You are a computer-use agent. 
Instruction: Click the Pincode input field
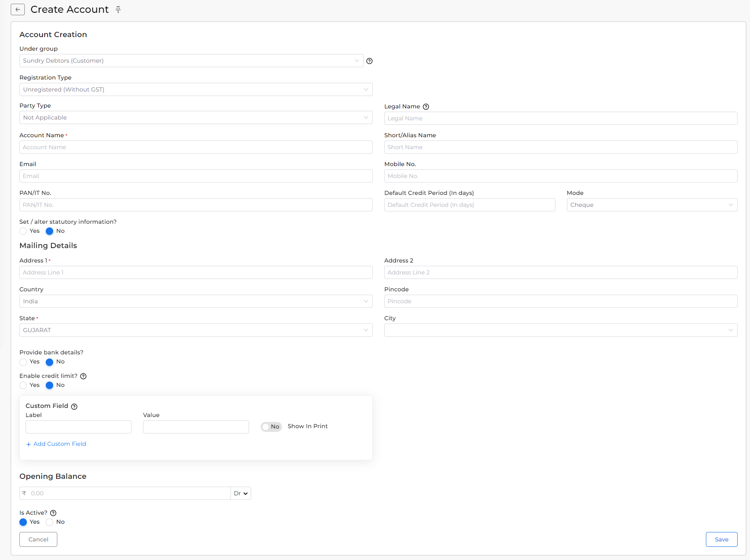click(x=561, y=301)
